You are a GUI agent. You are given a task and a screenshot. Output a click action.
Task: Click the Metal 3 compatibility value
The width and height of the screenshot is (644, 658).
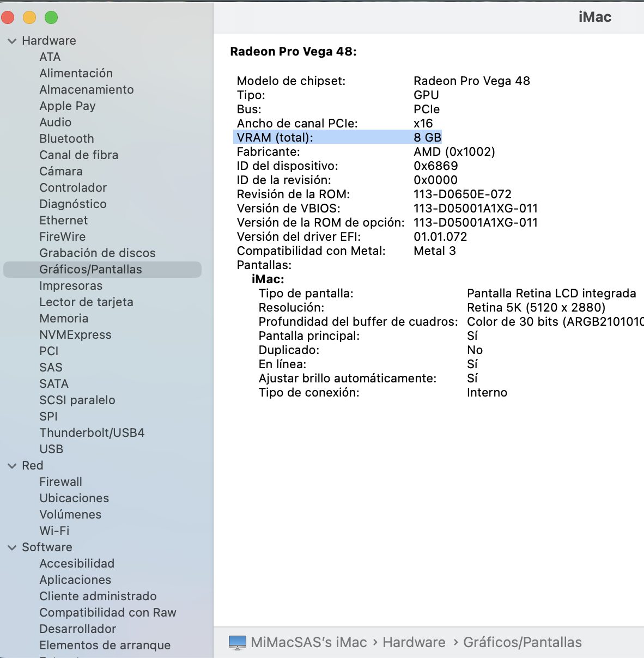tap(435, 251)
